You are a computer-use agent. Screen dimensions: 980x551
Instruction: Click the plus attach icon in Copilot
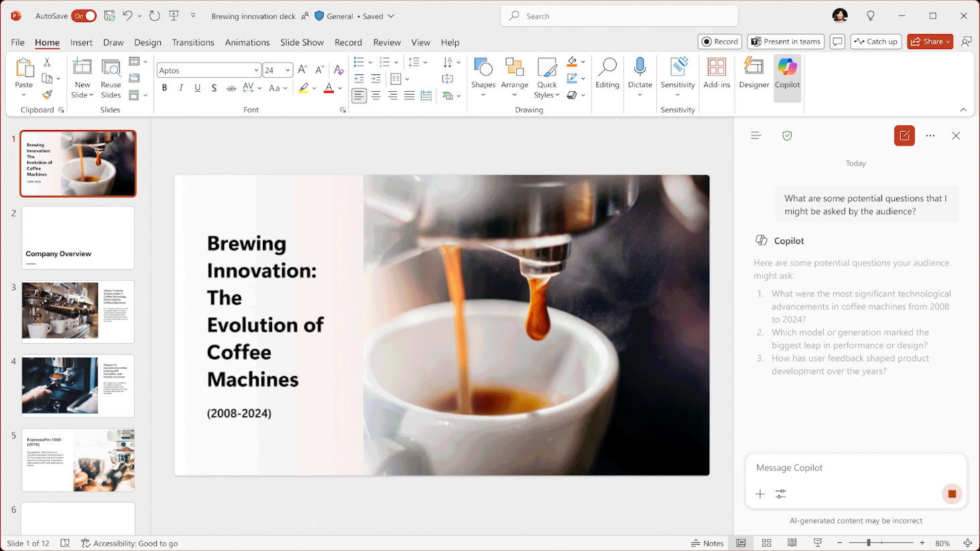coord(760,494)
